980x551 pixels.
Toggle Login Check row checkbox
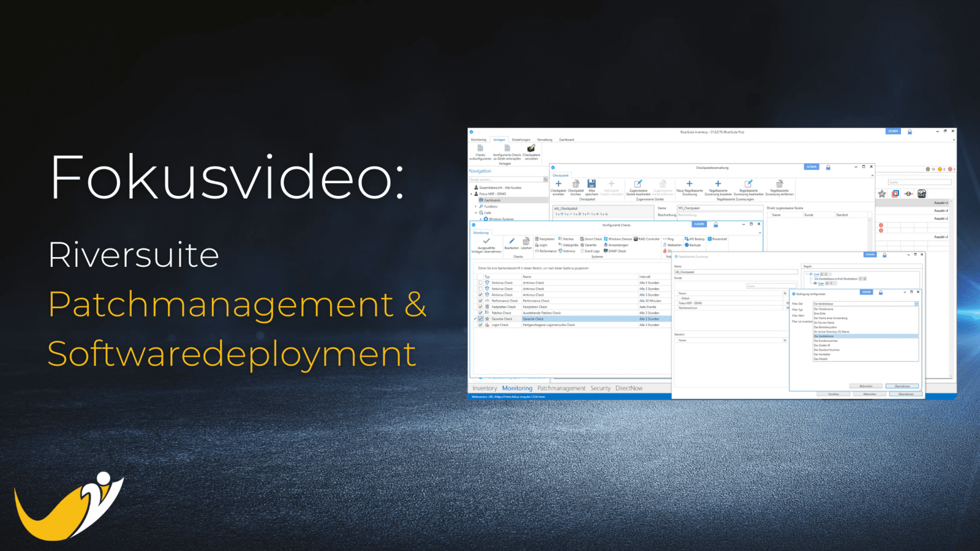[x=480, y=325]
